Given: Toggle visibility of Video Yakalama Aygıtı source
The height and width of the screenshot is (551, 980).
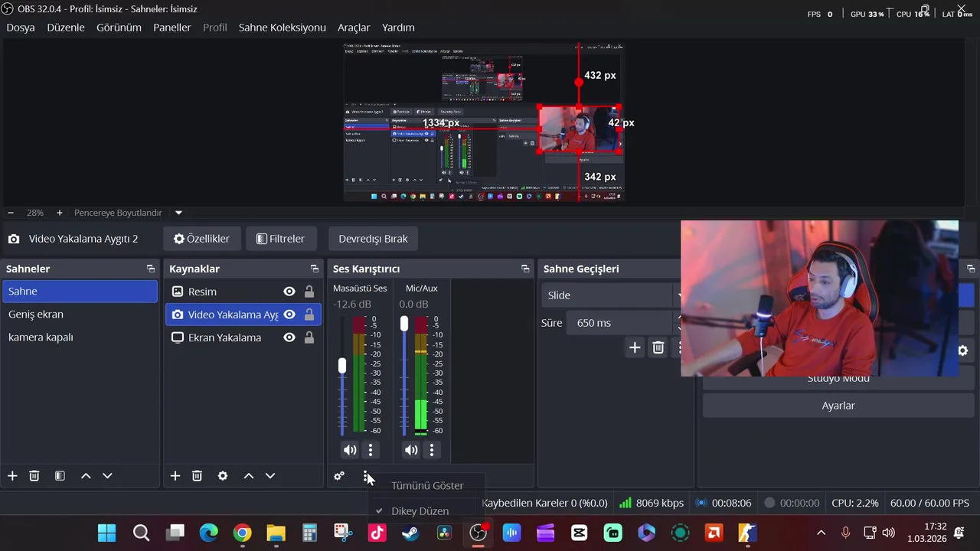Looking at the screenshot, I should 289,315.
